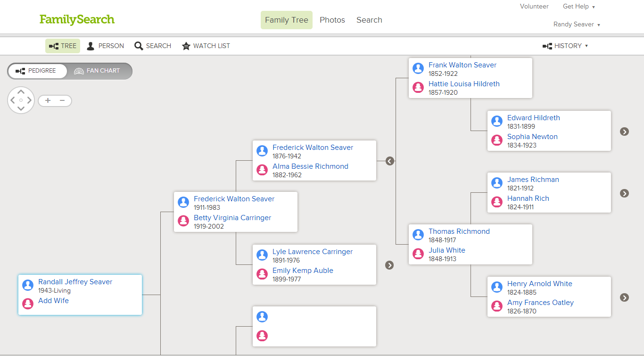Click male icon beside Randall Jeffrey Seaver
644x362 pixels.
[x=28, y=285]
